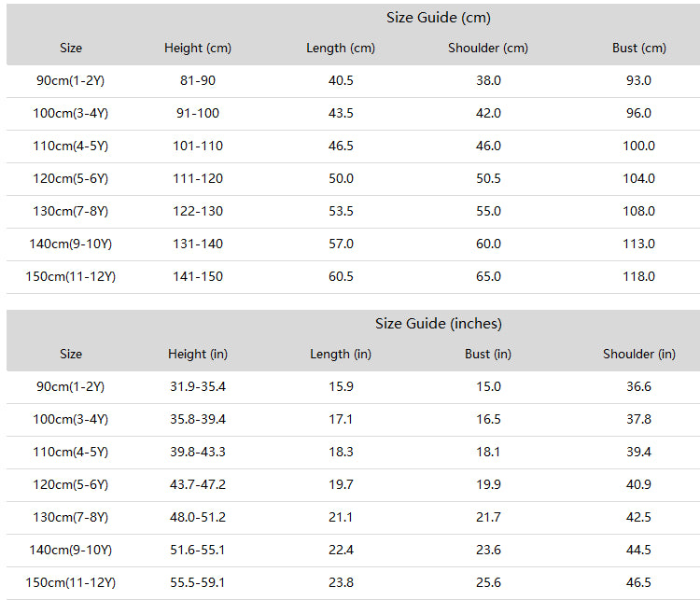Select the 36.6 value in inches table
700x600 pixels.
(638, 386)
